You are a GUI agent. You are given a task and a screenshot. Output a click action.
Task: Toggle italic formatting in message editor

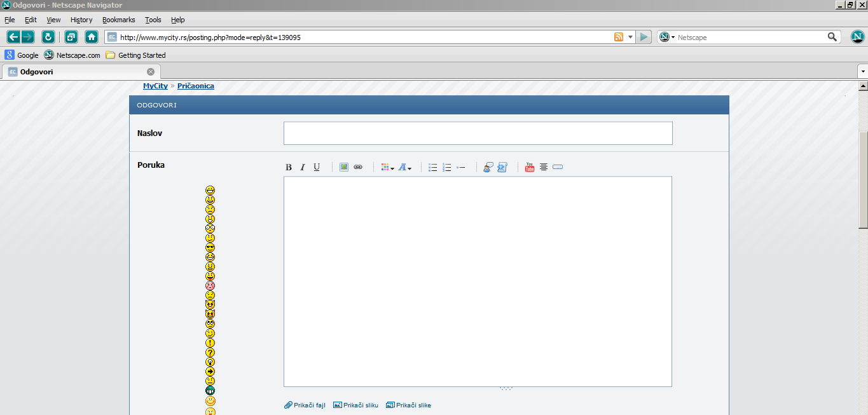303,167
